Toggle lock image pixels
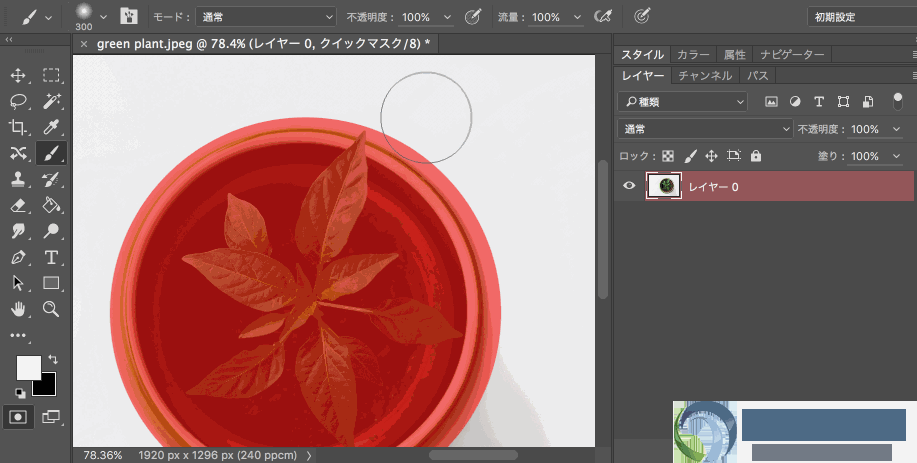The width and height of the screenshot is (917, 463). (690, 156)
